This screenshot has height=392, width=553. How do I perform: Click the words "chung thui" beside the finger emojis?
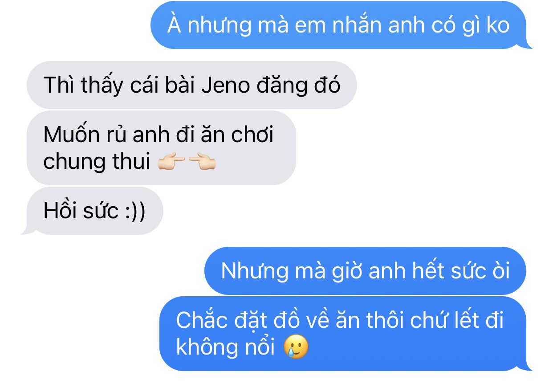[x=97, y=162]
